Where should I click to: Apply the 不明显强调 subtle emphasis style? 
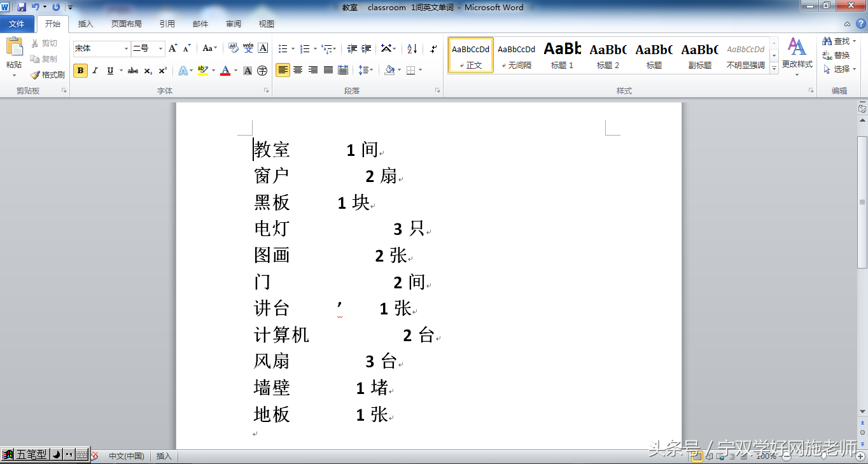point(746,55)
